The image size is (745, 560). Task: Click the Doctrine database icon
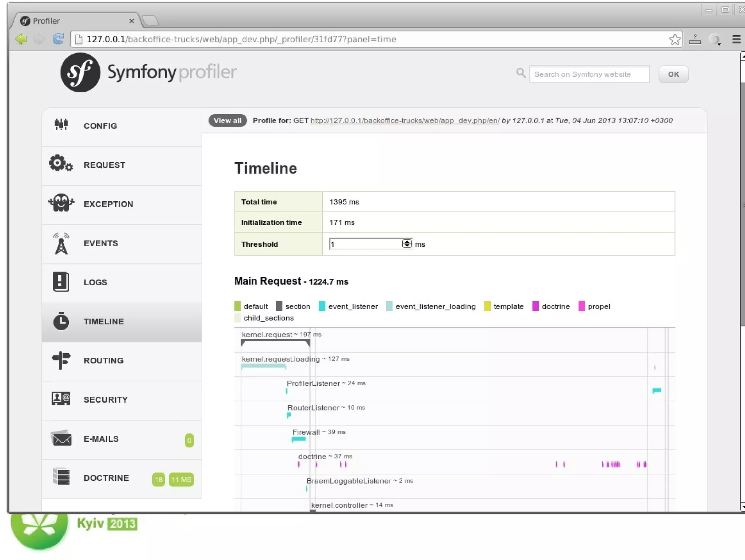click(x=61, y=476)
